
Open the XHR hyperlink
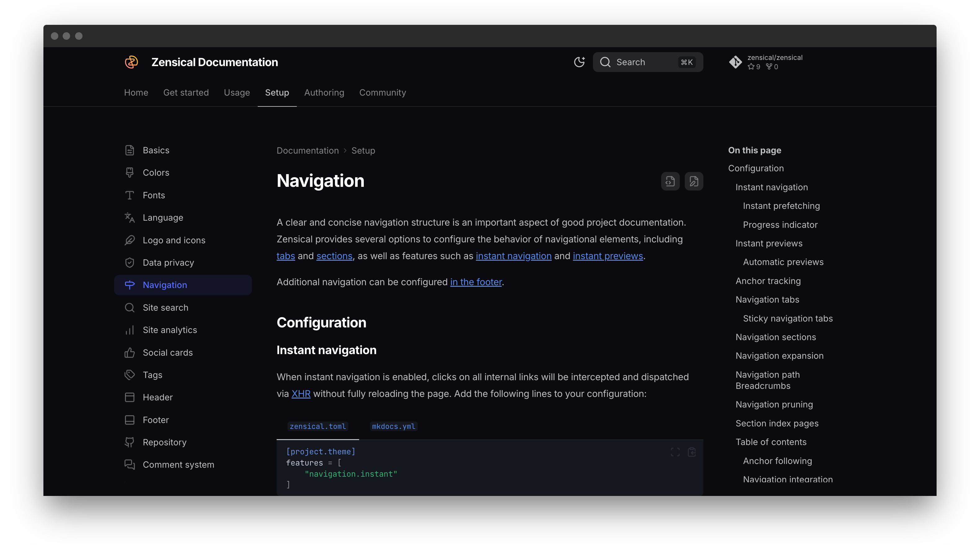tap(301, 394)
